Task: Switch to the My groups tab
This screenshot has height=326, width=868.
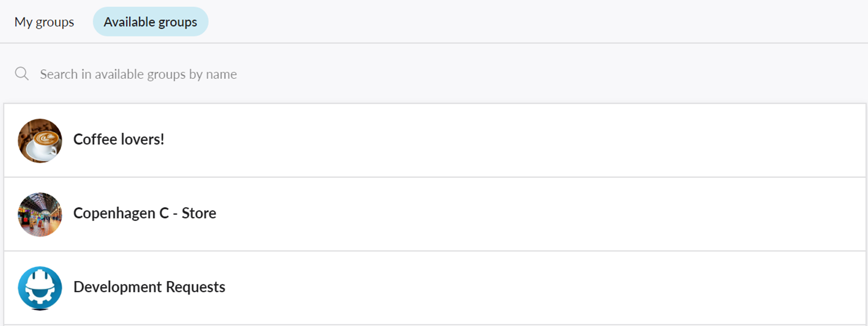Action: click(x=44, y=22)
